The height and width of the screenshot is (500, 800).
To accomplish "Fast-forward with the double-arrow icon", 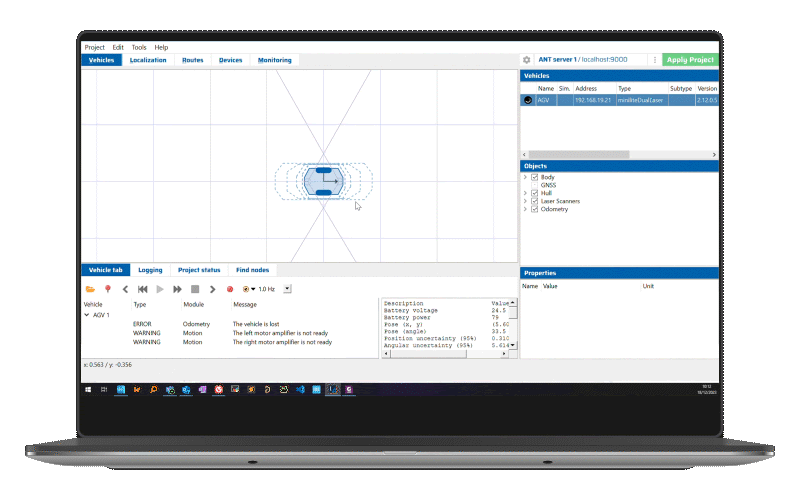I will (x=177, y=289).
